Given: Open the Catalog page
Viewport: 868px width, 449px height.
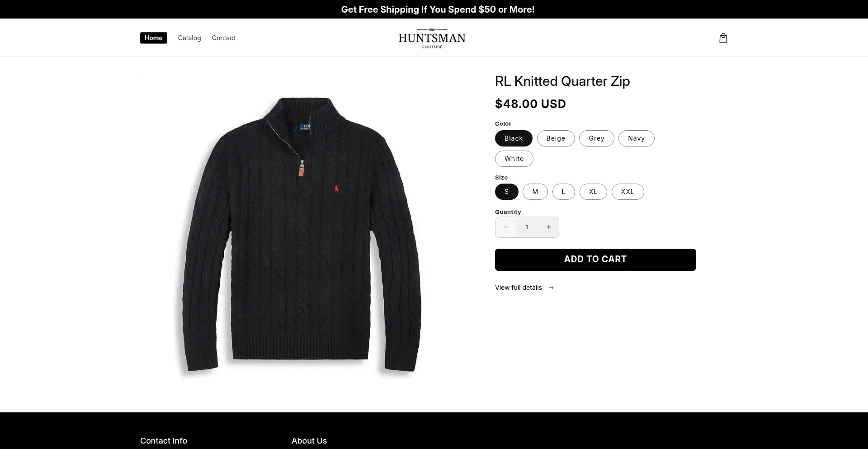Looking at the screenshot, I should 189,38.
